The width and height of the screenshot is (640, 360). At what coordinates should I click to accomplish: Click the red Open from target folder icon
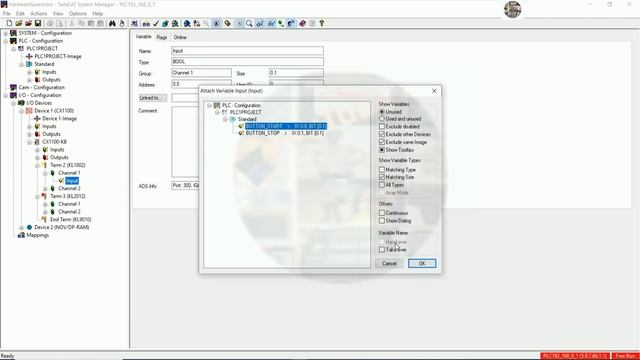[x=28, y=23]
